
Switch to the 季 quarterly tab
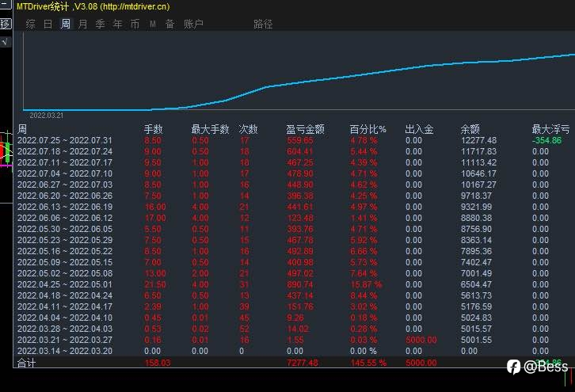coord(100,25)
